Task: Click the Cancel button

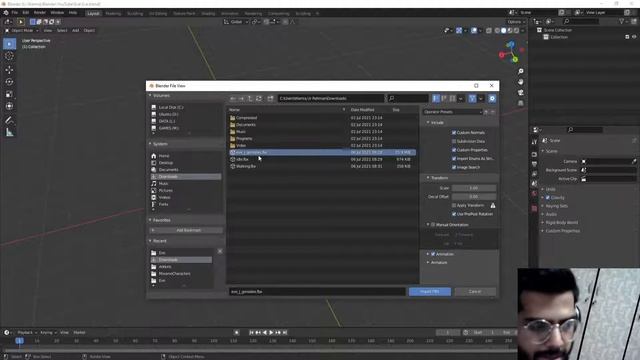Action: (x=475, y=291)
